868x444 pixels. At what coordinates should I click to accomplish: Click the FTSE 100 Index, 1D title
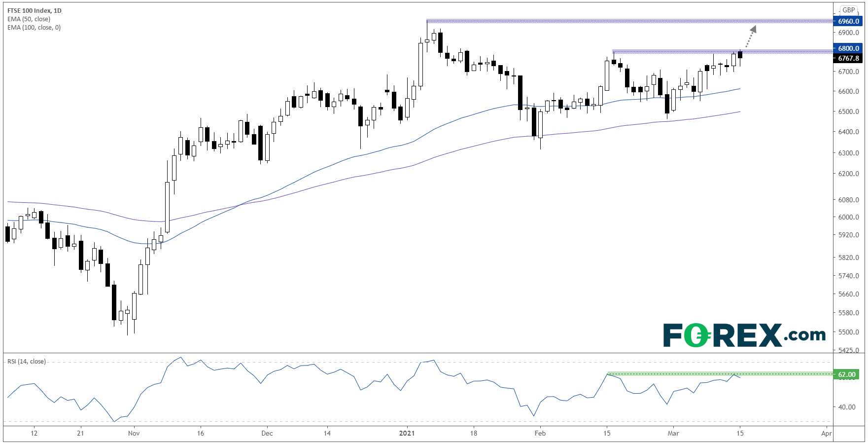35,10
